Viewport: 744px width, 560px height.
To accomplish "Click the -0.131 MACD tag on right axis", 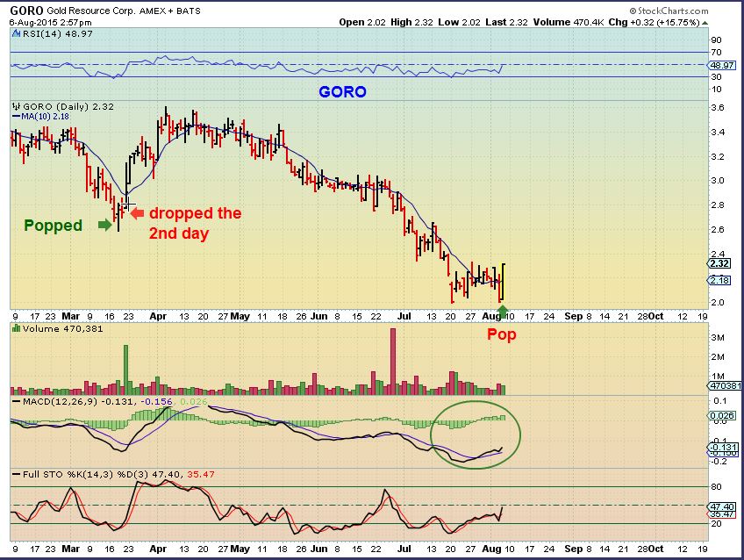I will [x=723, y=447].
